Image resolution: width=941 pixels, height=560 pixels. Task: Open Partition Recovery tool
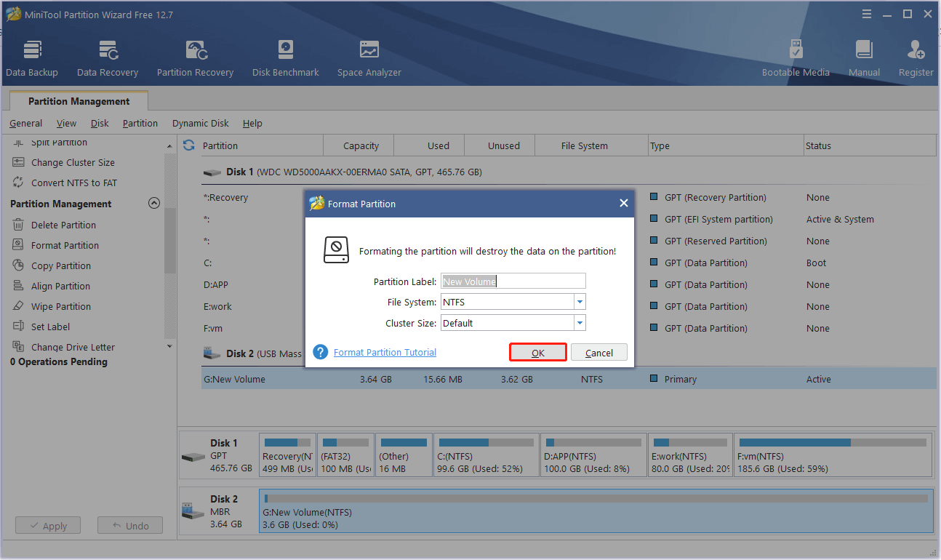pyautogui.click(x=195, y=59)
